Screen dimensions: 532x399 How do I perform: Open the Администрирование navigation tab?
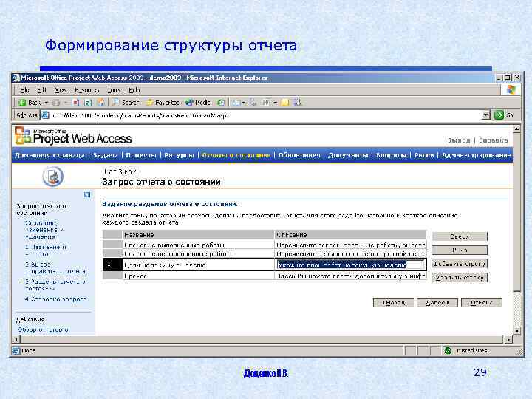pyautogui.click(x=476, y=155)
